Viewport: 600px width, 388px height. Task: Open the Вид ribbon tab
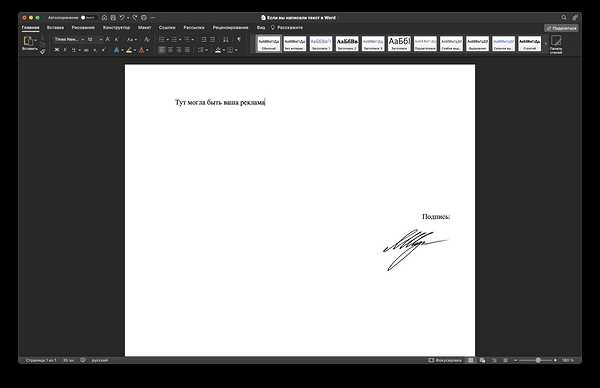pos(261,28)
